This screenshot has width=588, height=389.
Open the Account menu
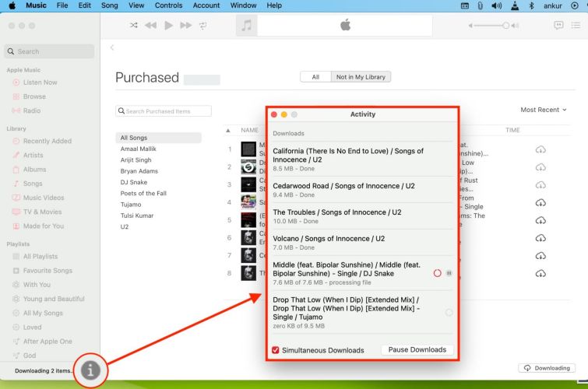click(x=206, y=5)
